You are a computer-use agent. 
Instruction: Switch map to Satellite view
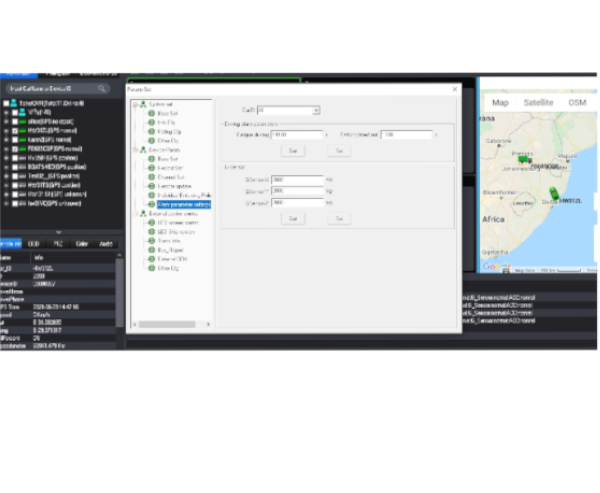pyautogui.click(x=538, y=102)
